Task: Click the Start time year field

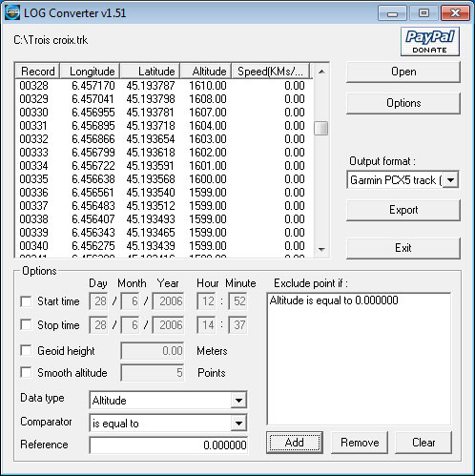Action: coord(168,301)
